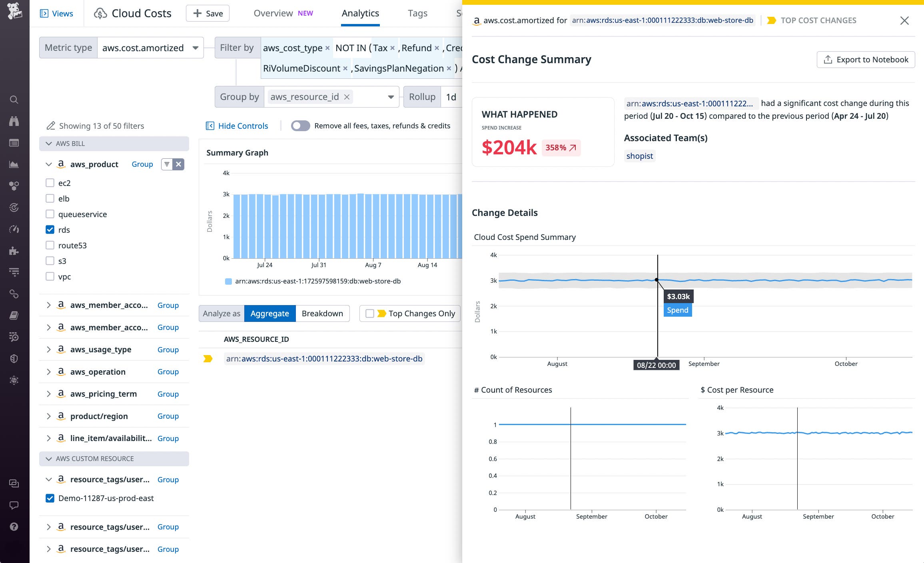
Task: Uncheck the rds product filter
Action: [x=50, y=230]
